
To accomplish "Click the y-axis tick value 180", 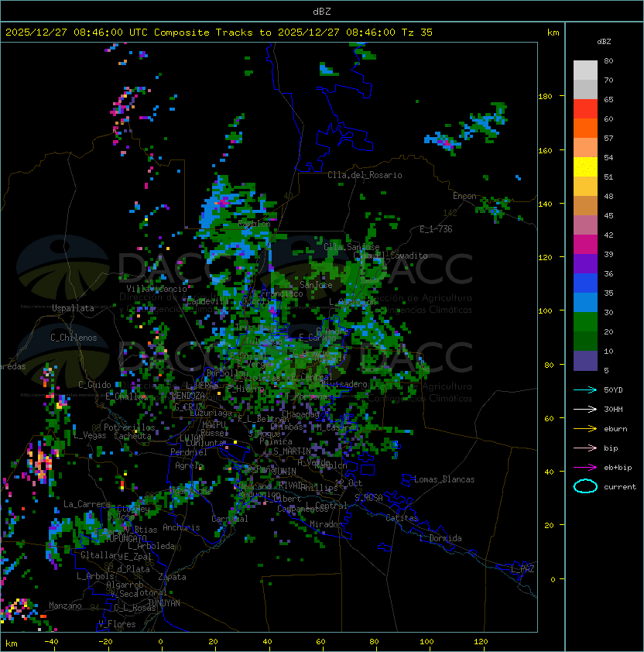I will click(x=545, y=97).
